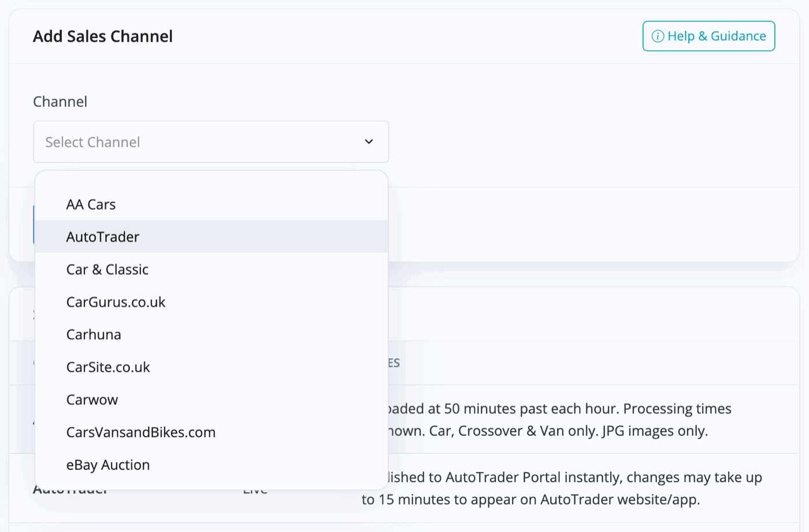Click the AutoTrader Portal instantly description

[575, 478]
